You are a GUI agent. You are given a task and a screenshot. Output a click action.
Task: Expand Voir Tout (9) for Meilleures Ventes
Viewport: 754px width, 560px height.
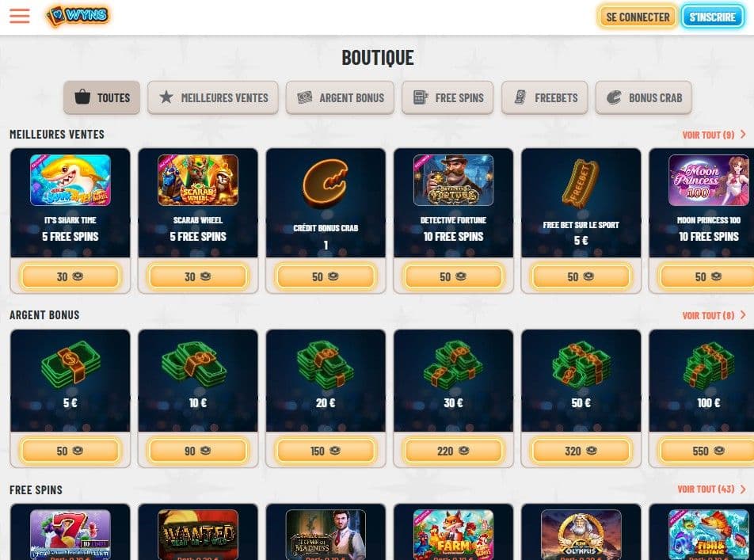coord(714,135)
